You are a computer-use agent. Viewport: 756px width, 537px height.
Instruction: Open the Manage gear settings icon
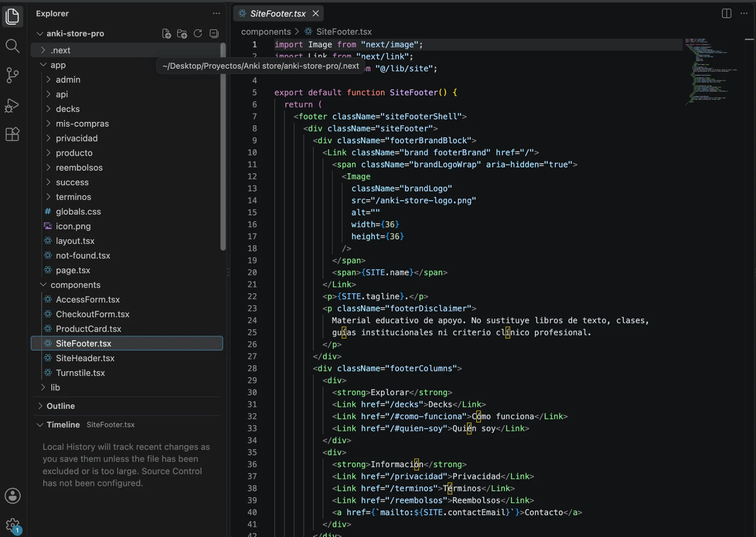[13, 525]
